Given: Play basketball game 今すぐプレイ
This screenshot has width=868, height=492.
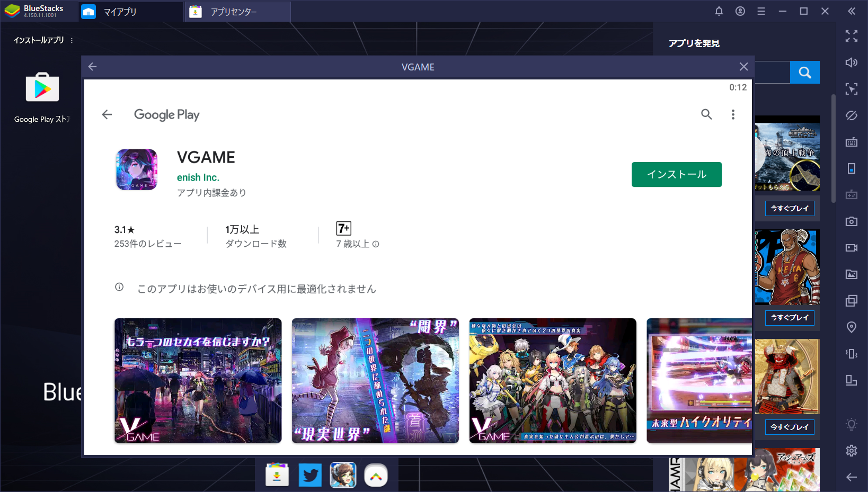Looking at the screenshot, I should 790,318.
